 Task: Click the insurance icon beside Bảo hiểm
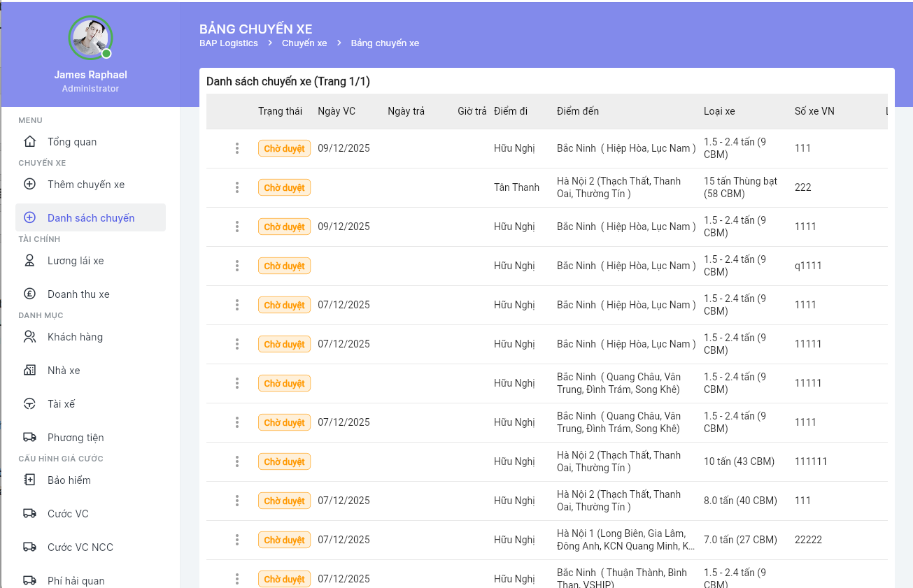pos(29,480)
